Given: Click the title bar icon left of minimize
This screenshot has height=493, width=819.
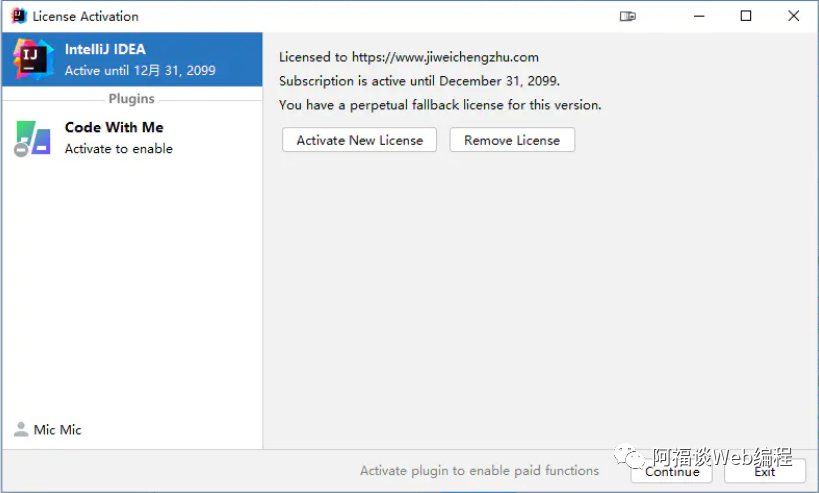Looking at the screenshot, I should coord(628,16).
